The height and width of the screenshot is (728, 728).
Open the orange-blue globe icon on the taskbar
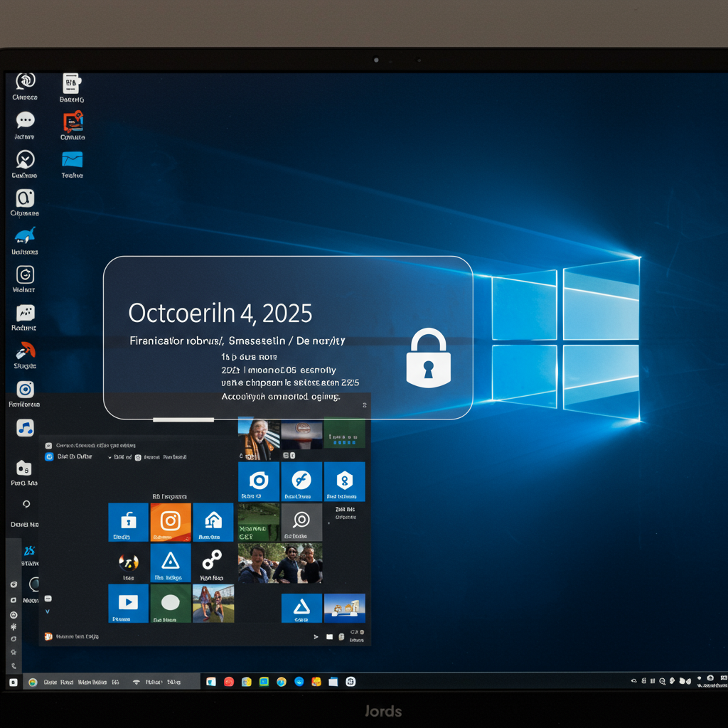[x=282, y=682]
